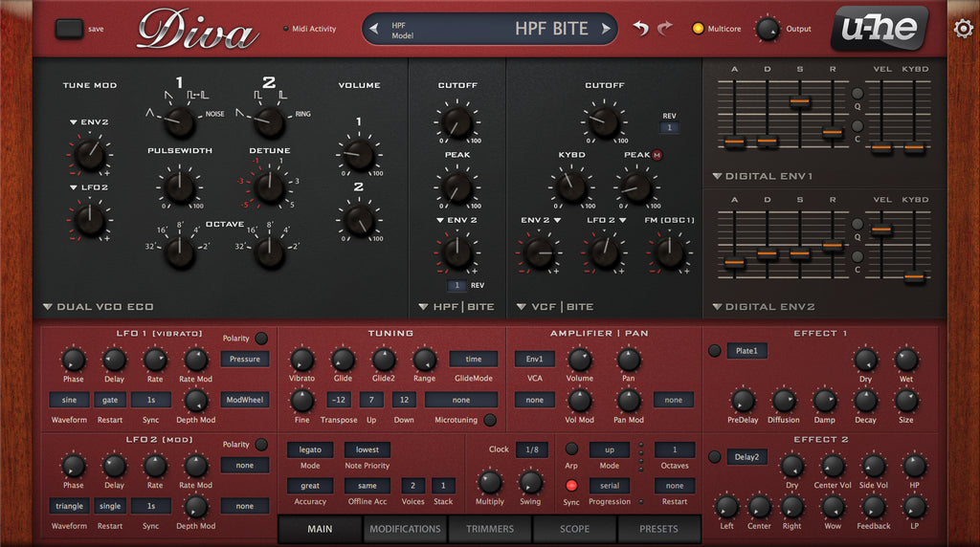The image size is (980, 547).
Task: Open the VCF | BITE module menu
Action: coord(555,307)
